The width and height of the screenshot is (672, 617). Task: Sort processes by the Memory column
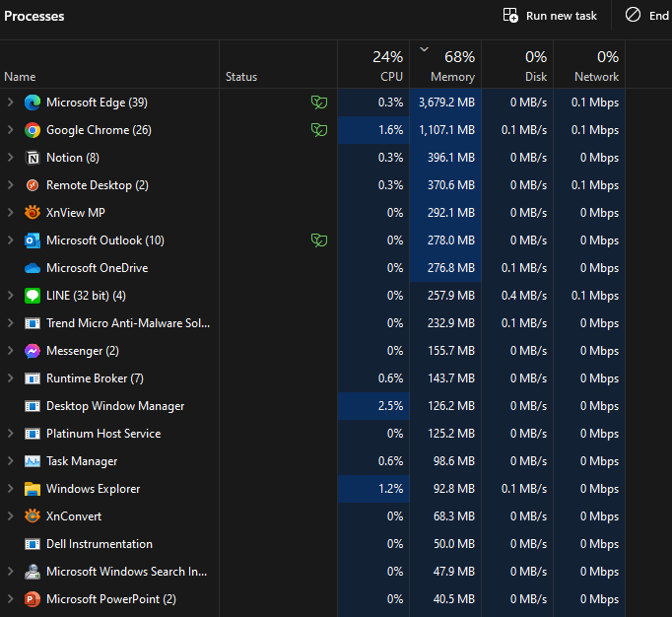[445, 65]
